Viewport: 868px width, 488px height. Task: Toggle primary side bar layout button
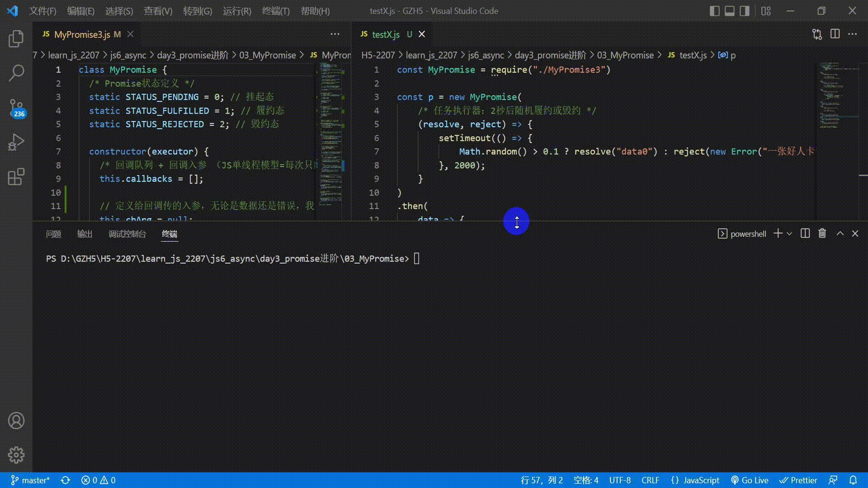[715, 11]
